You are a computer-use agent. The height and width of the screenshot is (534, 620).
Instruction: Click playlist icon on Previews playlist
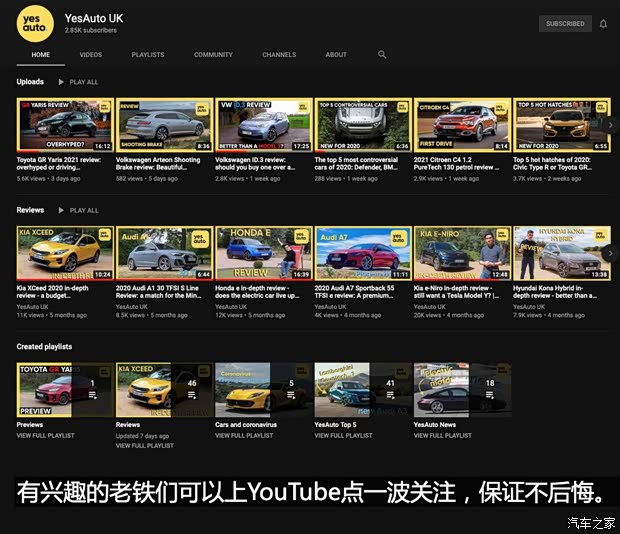(93, 395)
